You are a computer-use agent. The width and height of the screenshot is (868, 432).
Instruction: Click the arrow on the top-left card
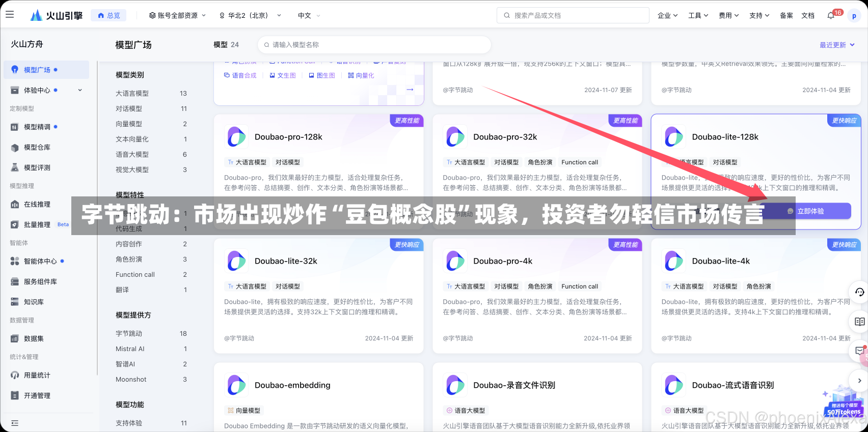[x=410, y=90]
